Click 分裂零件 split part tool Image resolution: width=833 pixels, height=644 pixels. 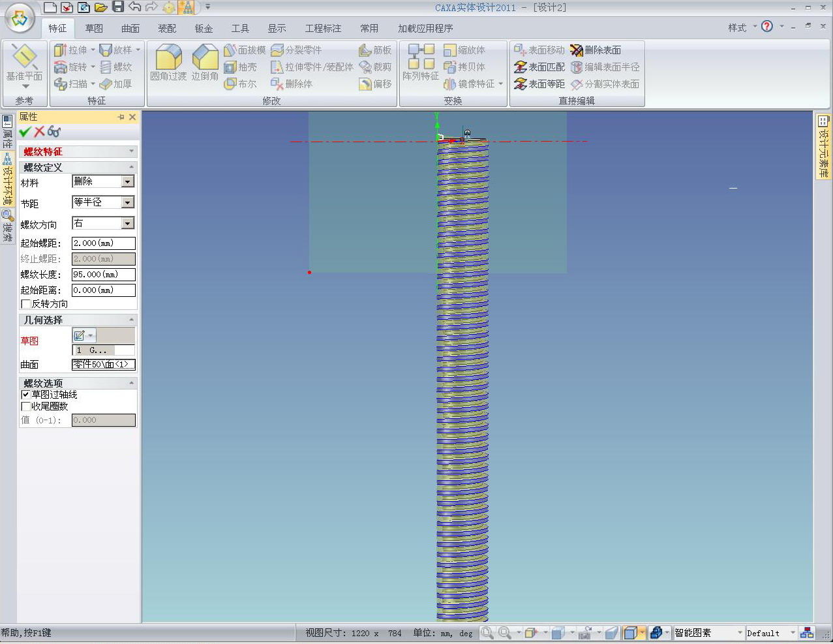click(296, 50)
